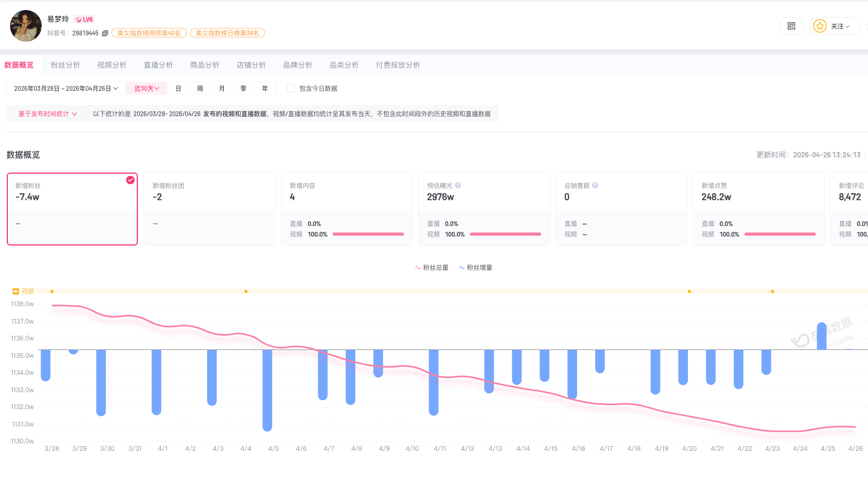Screen dimensions: 868x483
Task: Select the 新增粉丝团 data card
Action: 209,209
